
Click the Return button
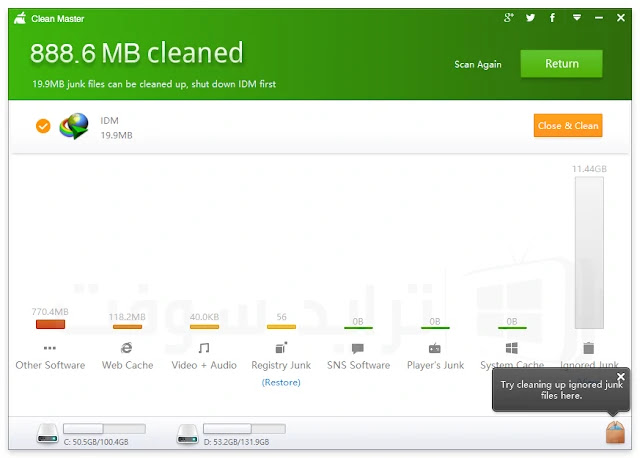tap(561, 64)
